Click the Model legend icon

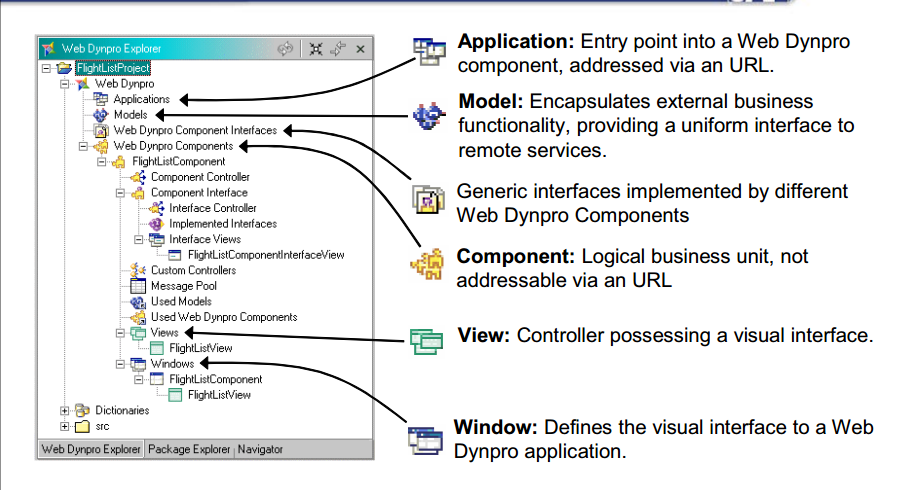tap(429, 116)
